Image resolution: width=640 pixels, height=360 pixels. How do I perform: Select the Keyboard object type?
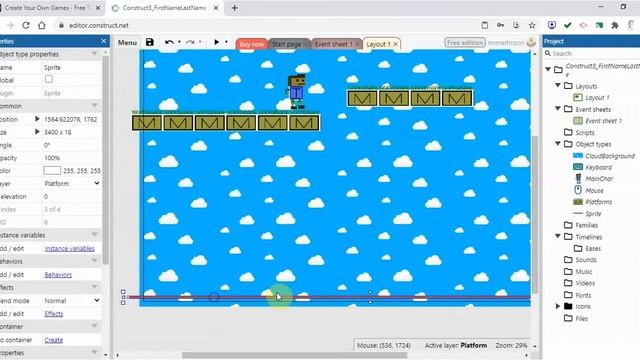598,167
